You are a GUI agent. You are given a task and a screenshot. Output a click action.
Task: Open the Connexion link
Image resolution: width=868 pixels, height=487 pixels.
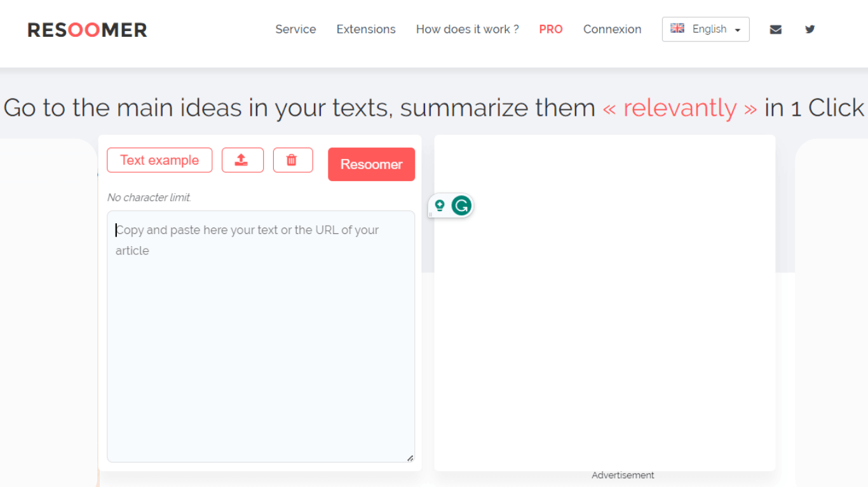pyautogui.click(x=612, y=29)
